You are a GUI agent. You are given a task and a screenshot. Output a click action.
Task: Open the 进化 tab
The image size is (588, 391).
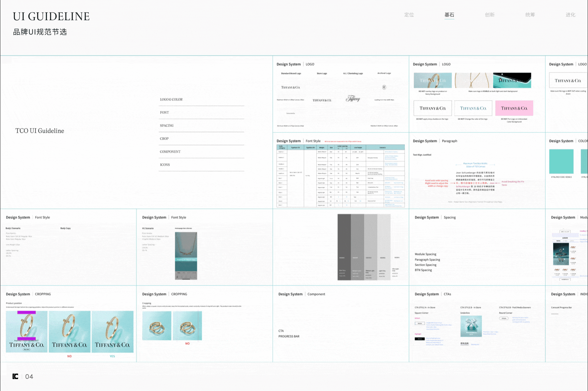coord(571,15)
